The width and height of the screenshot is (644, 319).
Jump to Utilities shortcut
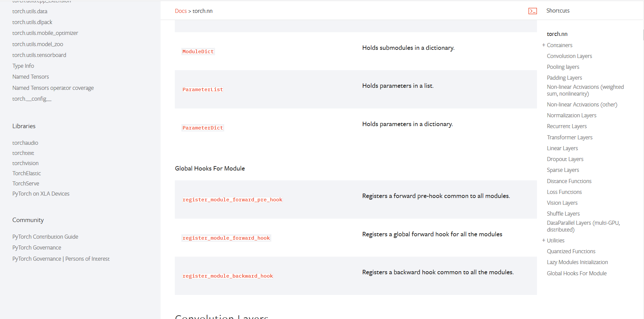click(555, 240)
